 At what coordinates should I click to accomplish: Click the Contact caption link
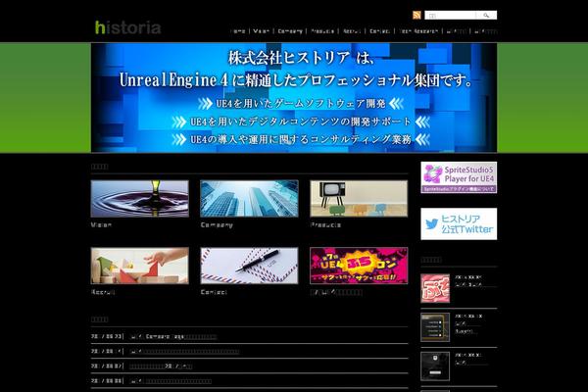(x=214, y=292)
